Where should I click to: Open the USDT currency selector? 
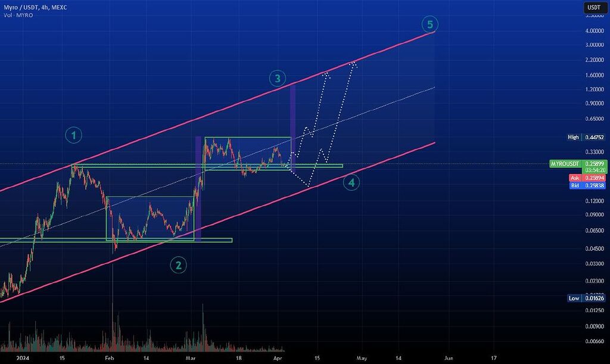coord(593,7)
